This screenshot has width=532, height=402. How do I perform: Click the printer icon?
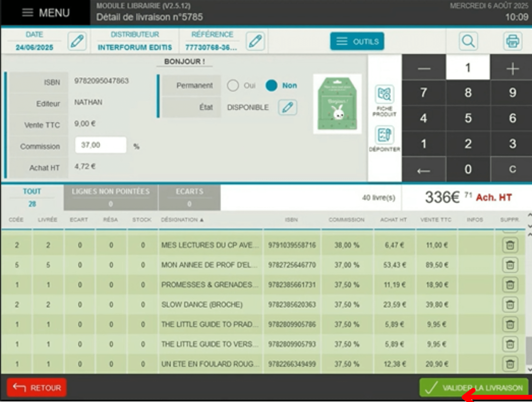(x=512, y=41)
